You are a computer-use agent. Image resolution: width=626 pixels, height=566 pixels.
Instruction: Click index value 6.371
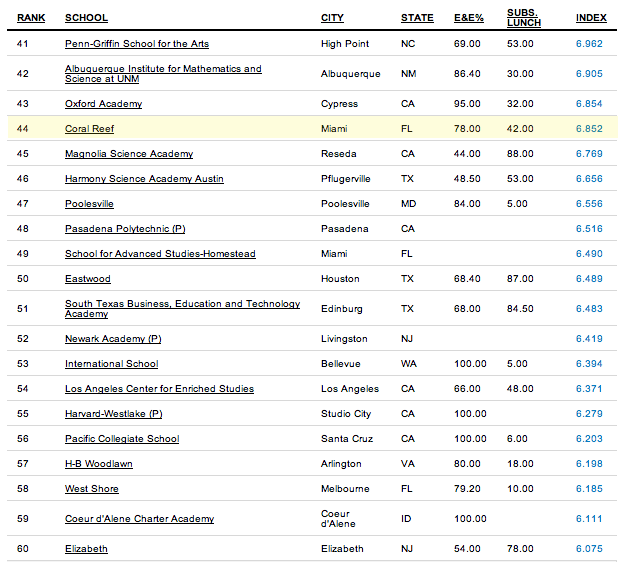[589, 389]
